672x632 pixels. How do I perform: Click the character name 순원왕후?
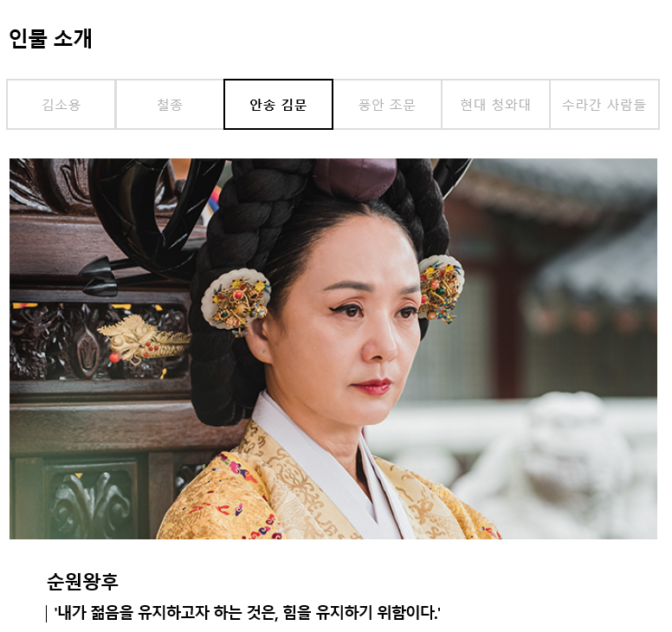(x=82, y=582)
